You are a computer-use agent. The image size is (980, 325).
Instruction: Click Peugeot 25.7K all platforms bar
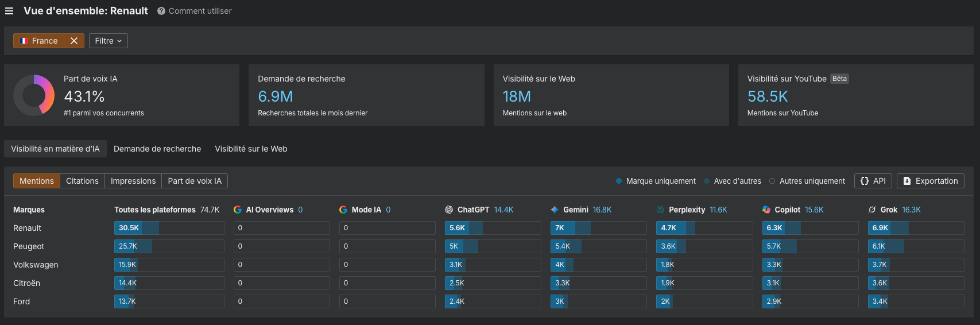click(x=169, y=246)
